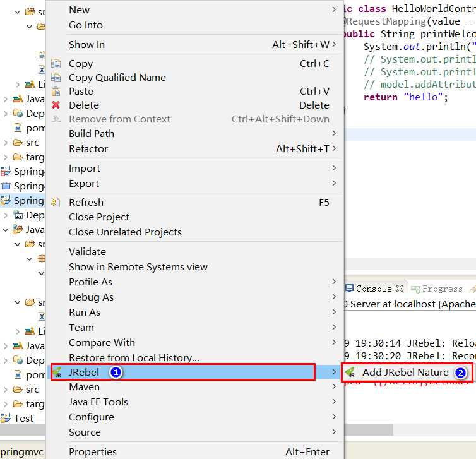Choose Copy Qualified Name
The width and height of the screenshot is (476, 459).
tap(196, 78)
